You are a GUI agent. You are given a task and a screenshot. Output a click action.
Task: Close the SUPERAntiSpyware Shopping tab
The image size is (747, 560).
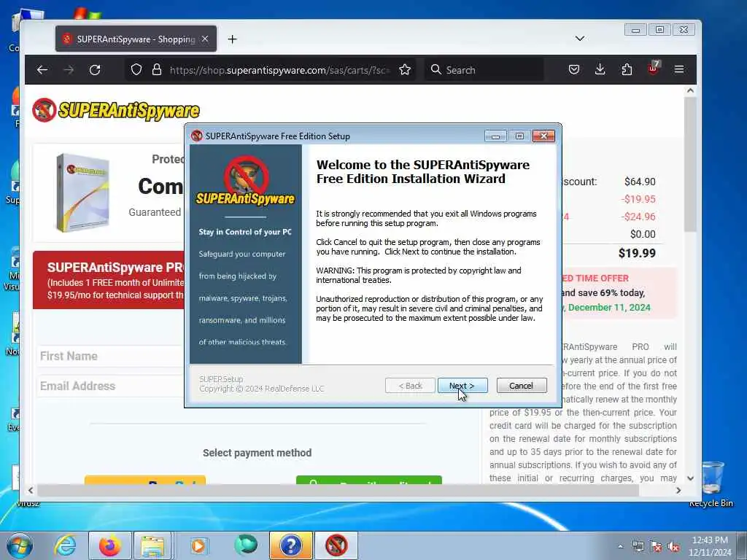pyautogui.click(x=205, y=39)
